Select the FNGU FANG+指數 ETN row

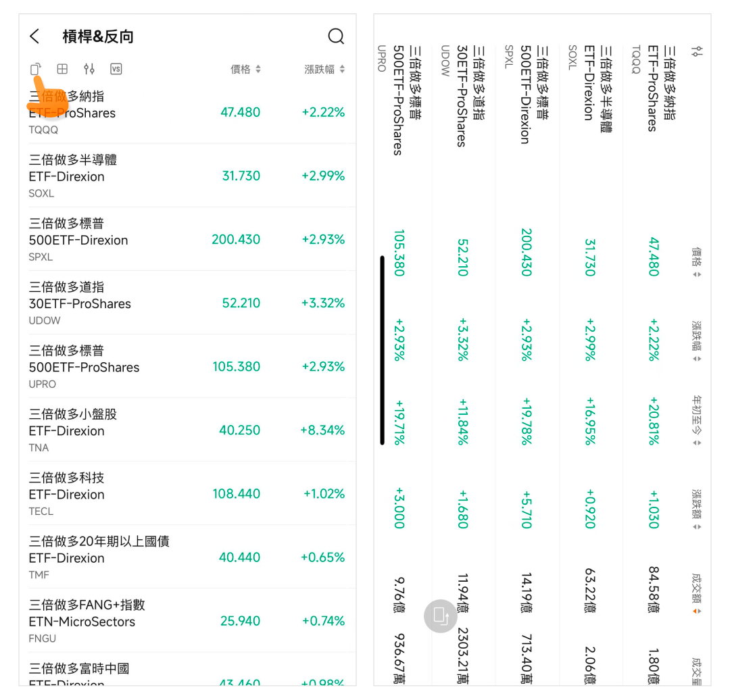tap(187, 620)
